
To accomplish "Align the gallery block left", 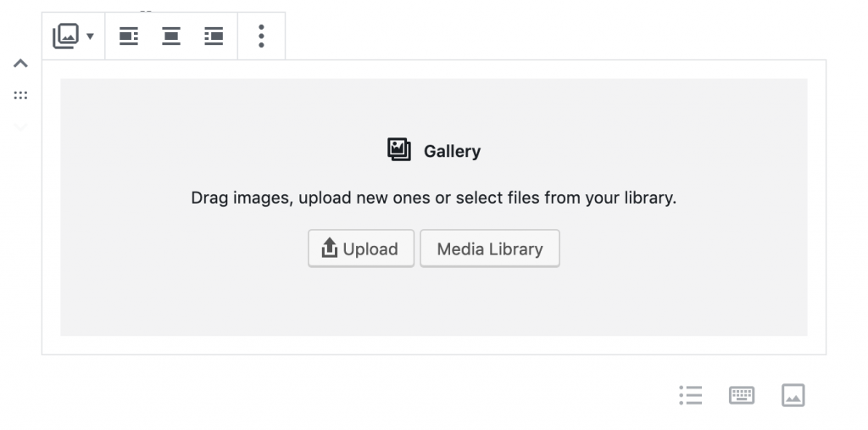I will [129, 36].
